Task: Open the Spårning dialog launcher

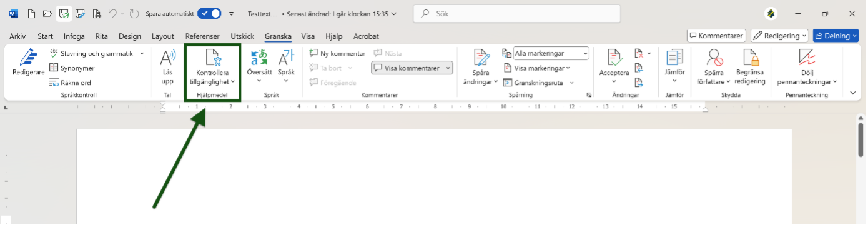Action: point(589,95)
